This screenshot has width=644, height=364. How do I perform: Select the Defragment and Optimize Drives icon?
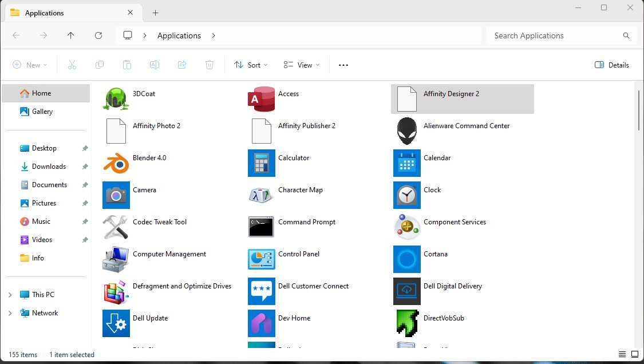(x=116, y=292)
